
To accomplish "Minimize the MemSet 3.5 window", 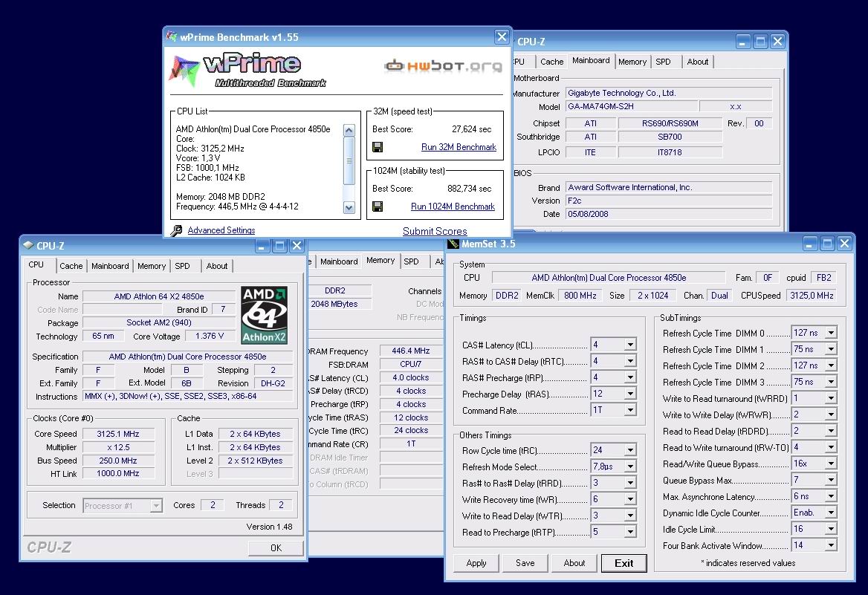I will tap(811, 244).
